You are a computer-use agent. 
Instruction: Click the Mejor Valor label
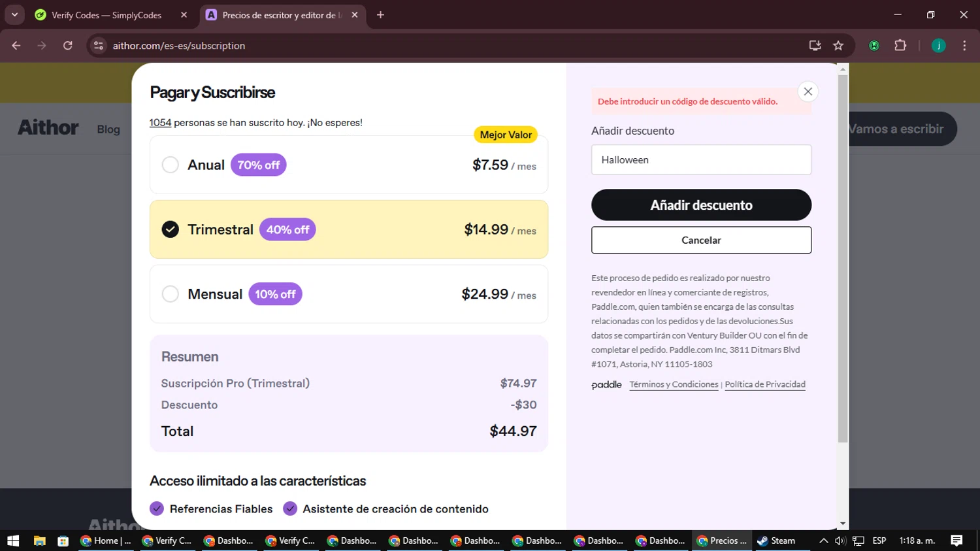506,135
